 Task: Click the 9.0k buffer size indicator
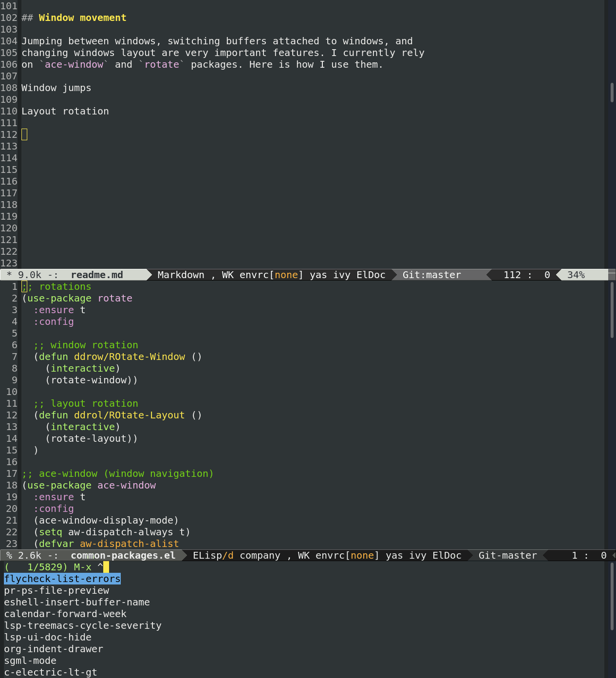(30, 275)
